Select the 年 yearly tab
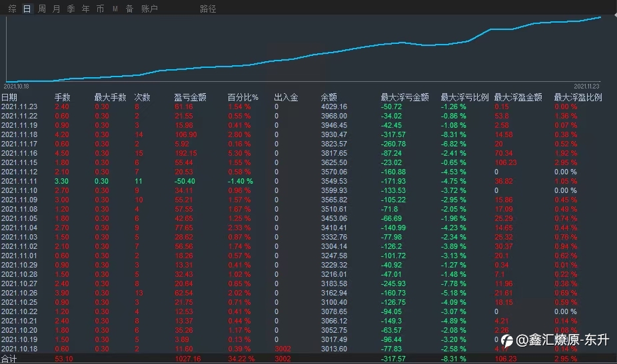617x364 pixels. (x=85, y=9)
